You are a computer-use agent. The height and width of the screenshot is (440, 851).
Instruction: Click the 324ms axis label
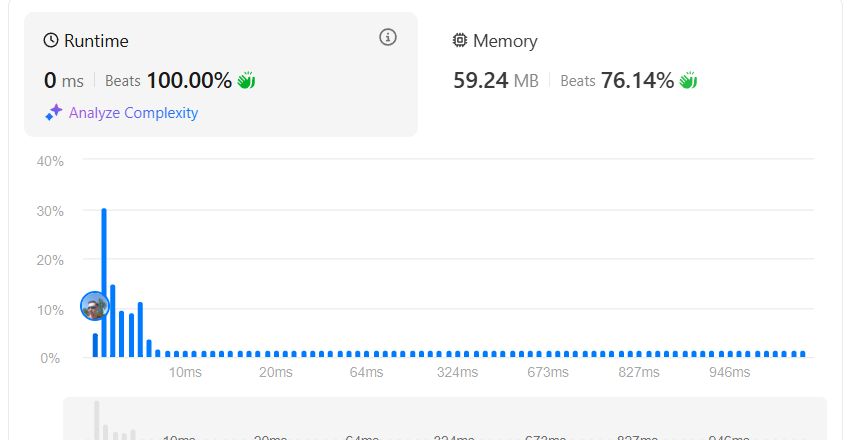pyautogui.click(x=457, y=373)
